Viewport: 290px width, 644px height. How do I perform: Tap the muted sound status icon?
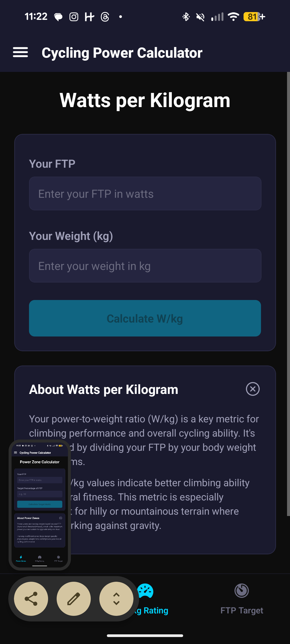pos(200,17)
